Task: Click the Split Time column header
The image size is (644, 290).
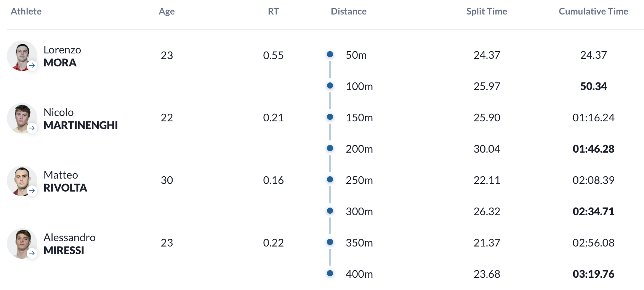Action: 487,11
